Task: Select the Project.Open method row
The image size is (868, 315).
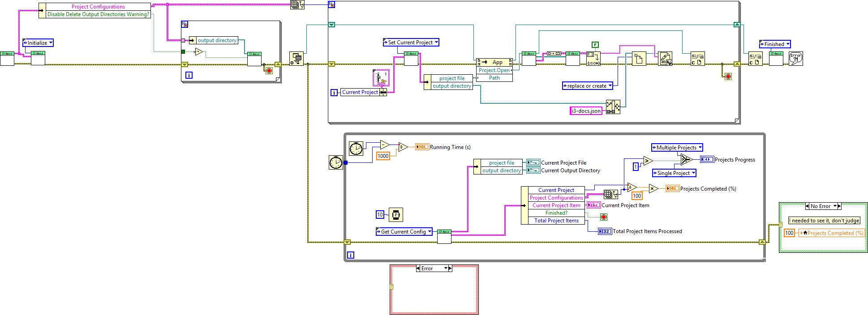Action: point(494,70)
